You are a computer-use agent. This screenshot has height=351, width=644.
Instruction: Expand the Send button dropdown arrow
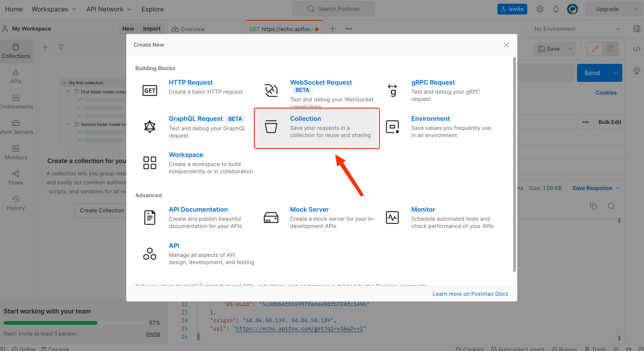click(x=616, y=73)
